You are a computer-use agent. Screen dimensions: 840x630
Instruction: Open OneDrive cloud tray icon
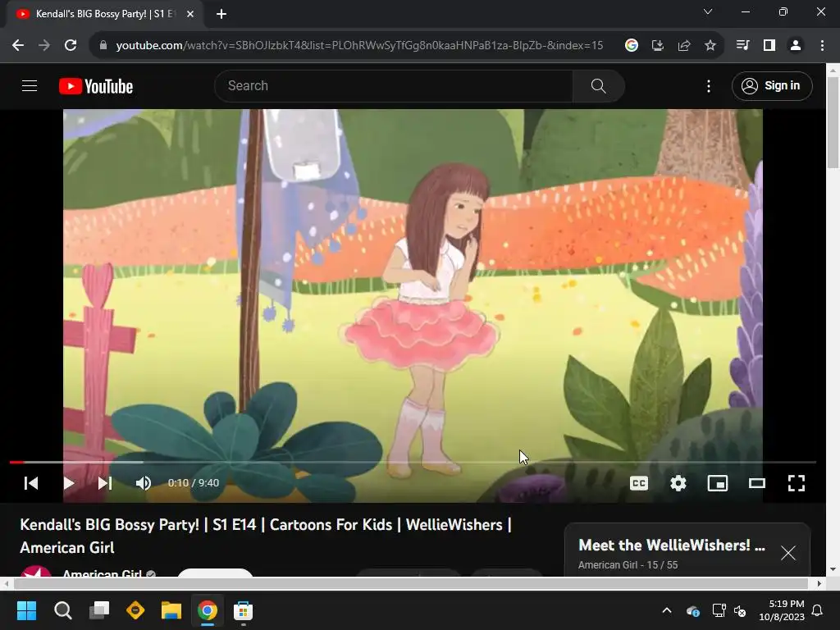coord(692,610)
